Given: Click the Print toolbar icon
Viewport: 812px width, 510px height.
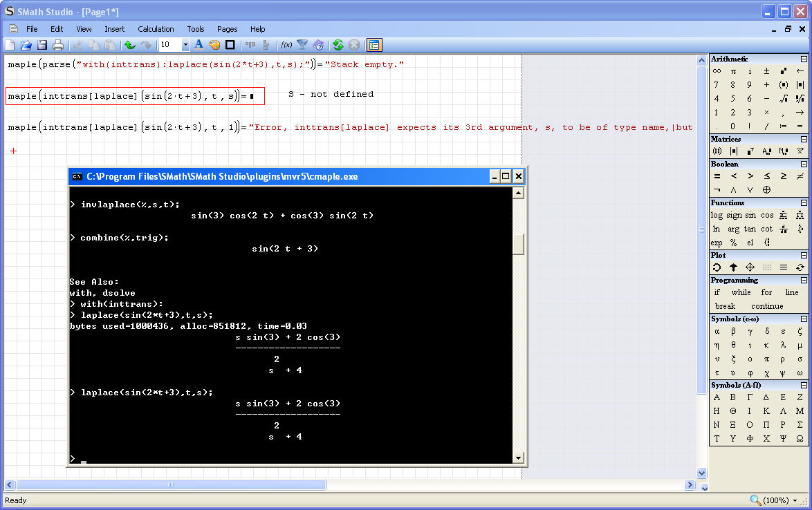Looking at the screenshot, I should coord(58,45).
